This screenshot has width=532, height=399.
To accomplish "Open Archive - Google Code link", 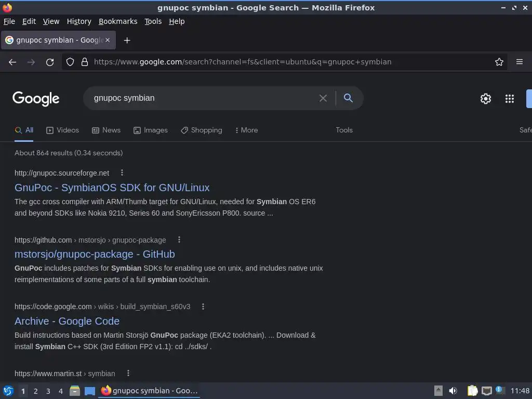I will (x=67, y=321).
